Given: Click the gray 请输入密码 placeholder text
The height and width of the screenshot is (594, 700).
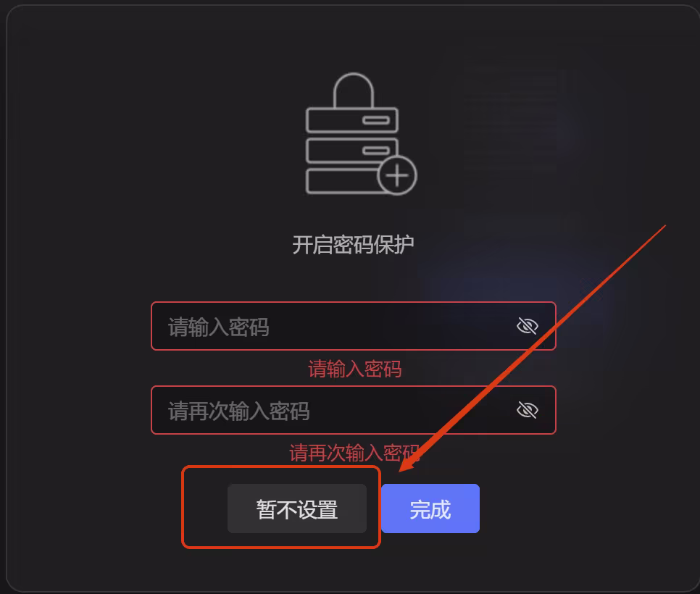Looking at the screenshot, I should pos(218,327).
